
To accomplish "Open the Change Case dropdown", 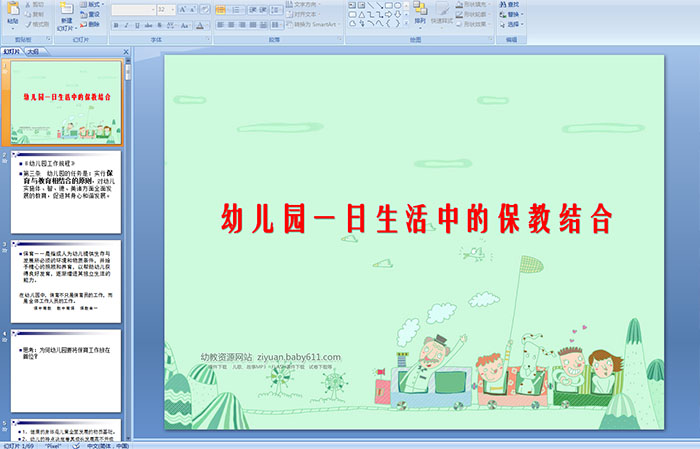I will click(x=185, y=25).
